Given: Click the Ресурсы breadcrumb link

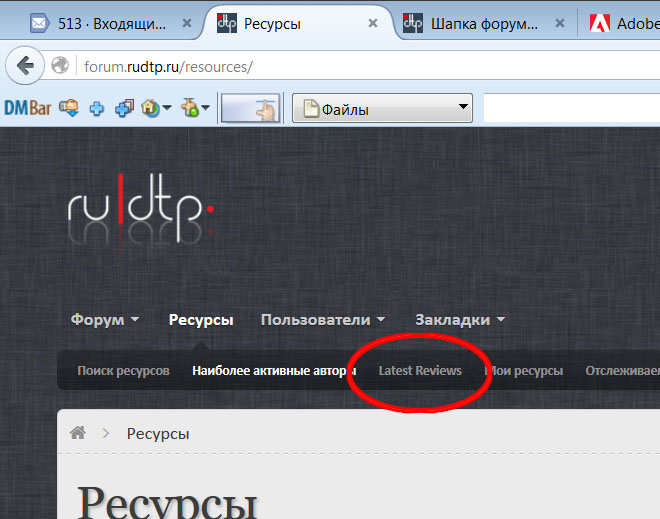Looking at the screenshot, I should pyautogui.click(x=158, y=434).
